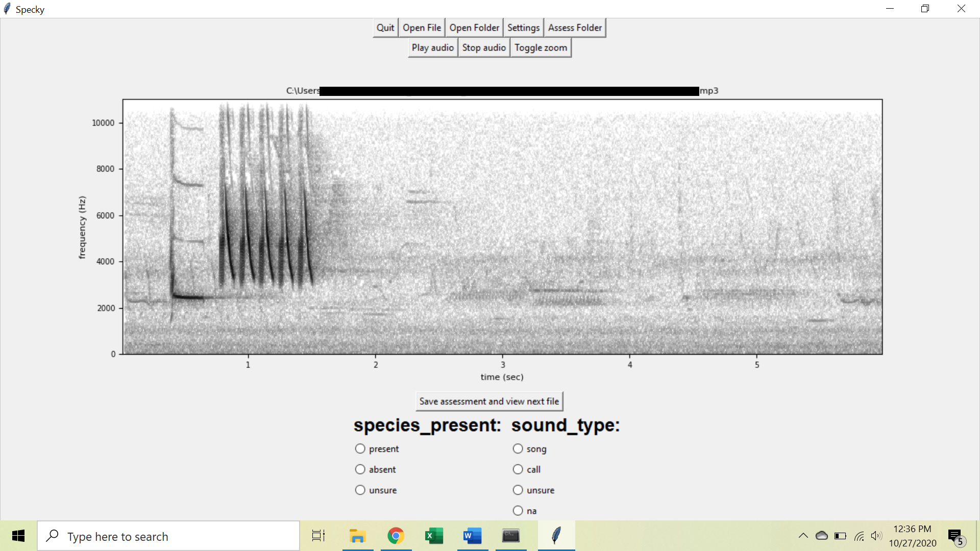Click the Task View icon
This screenshot has height=551, width=980.
tap(318, 536)
